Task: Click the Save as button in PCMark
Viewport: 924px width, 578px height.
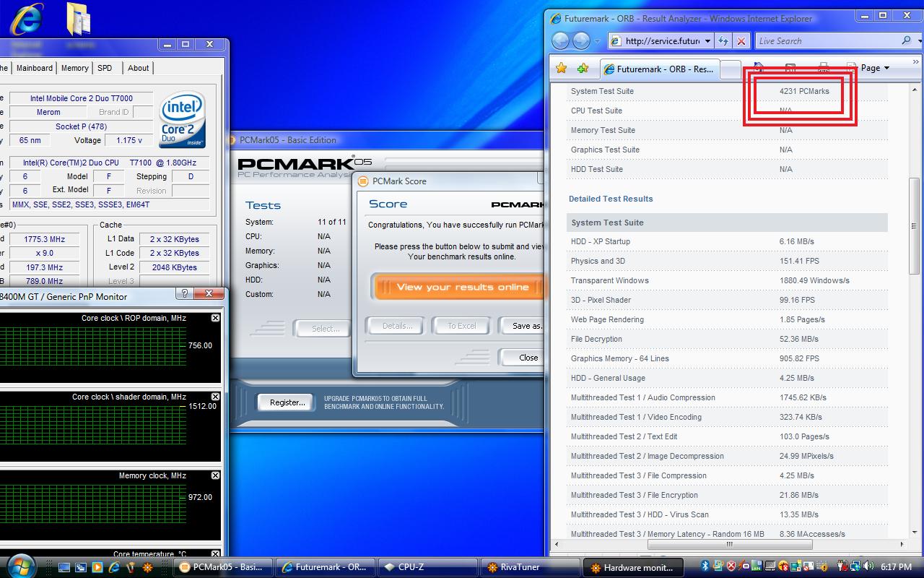Action: pyautogui.click(x=523, y=326)
